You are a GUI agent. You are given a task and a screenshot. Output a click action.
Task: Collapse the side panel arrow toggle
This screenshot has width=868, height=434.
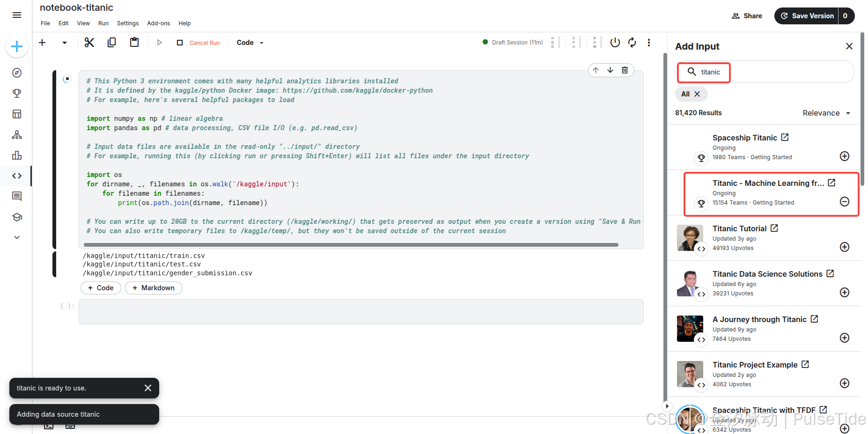[667, 406]
